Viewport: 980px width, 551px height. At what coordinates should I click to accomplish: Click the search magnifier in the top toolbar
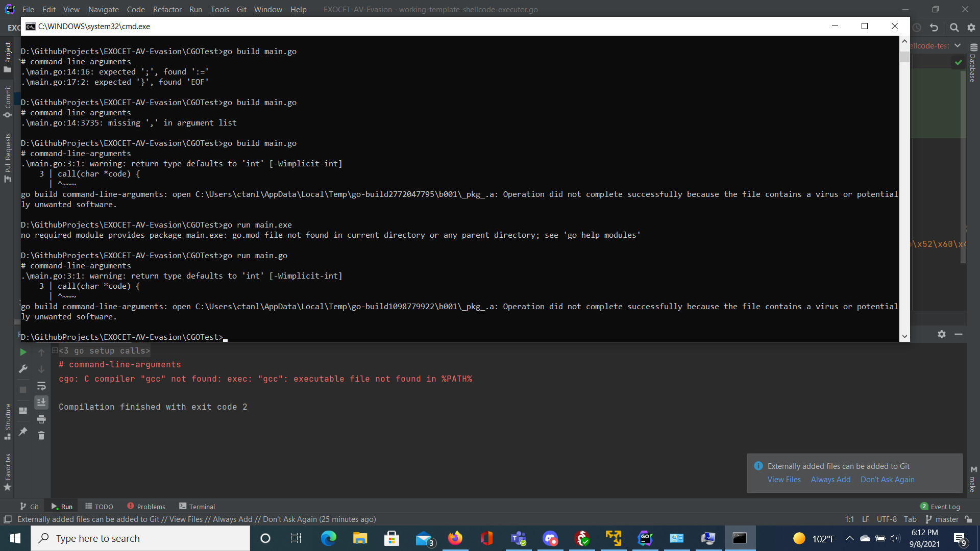click(954, 28)
